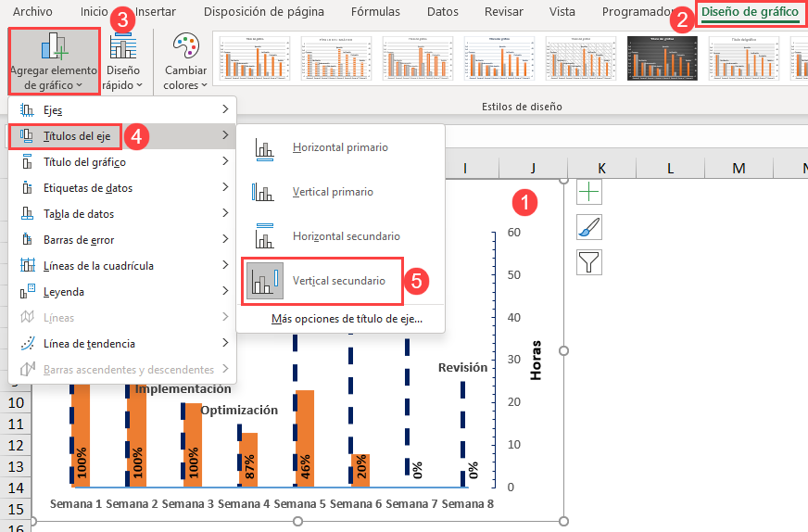The height and width of the screenshot is (532, 808).
Task: Open the Archivo tab
Action: click(x=32, y=11)
